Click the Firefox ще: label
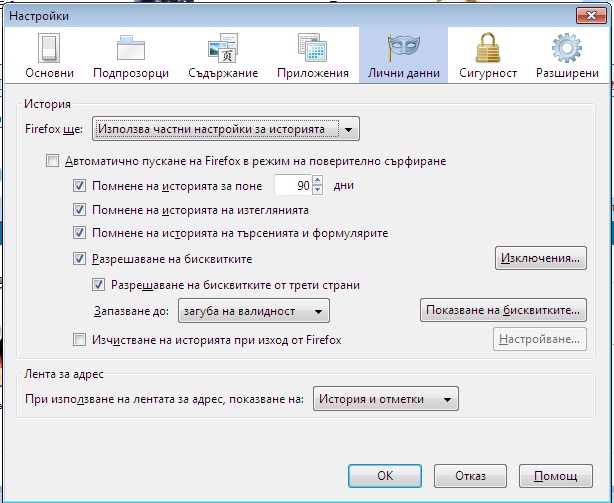This screenshot has height=503, width=614. (54, 129)
